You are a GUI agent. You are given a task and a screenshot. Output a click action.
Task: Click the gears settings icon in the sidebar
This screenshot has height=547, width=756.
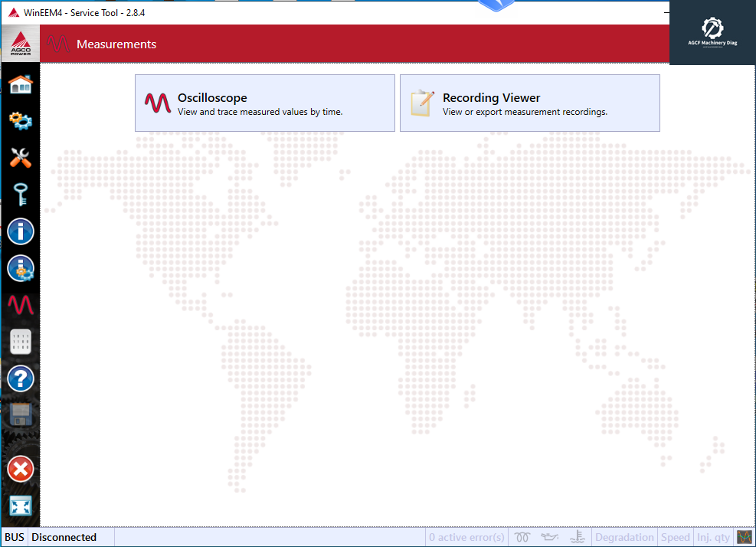(x=21, y=120)
